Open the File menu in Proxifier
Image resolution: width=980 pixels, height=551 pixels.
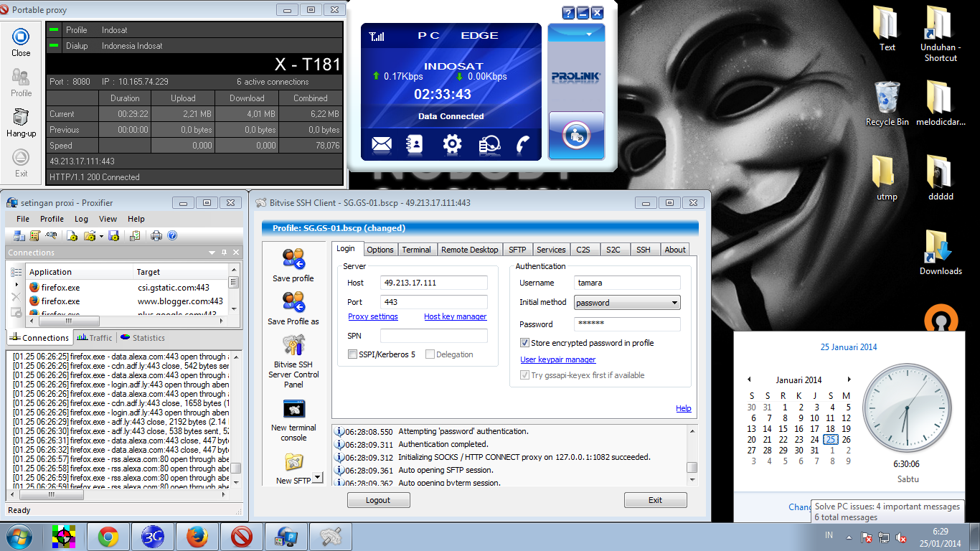(x=23, y=219)
